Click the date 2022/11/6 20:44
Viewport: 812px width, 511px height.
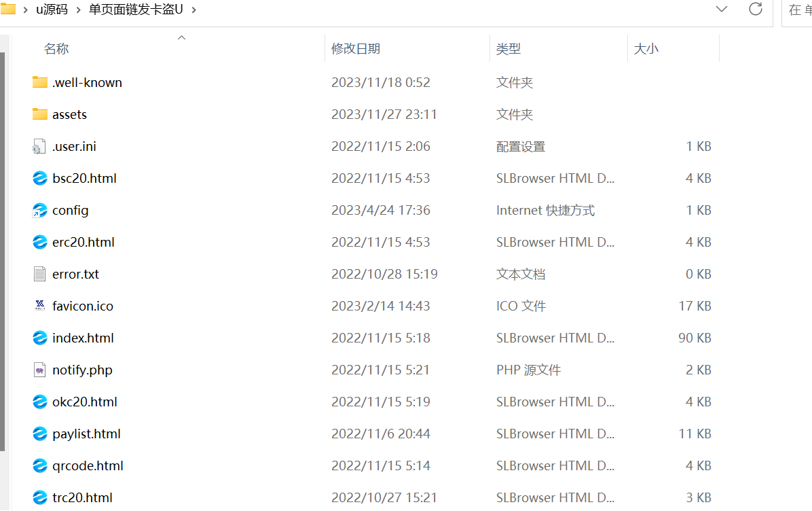coord(381,434)
